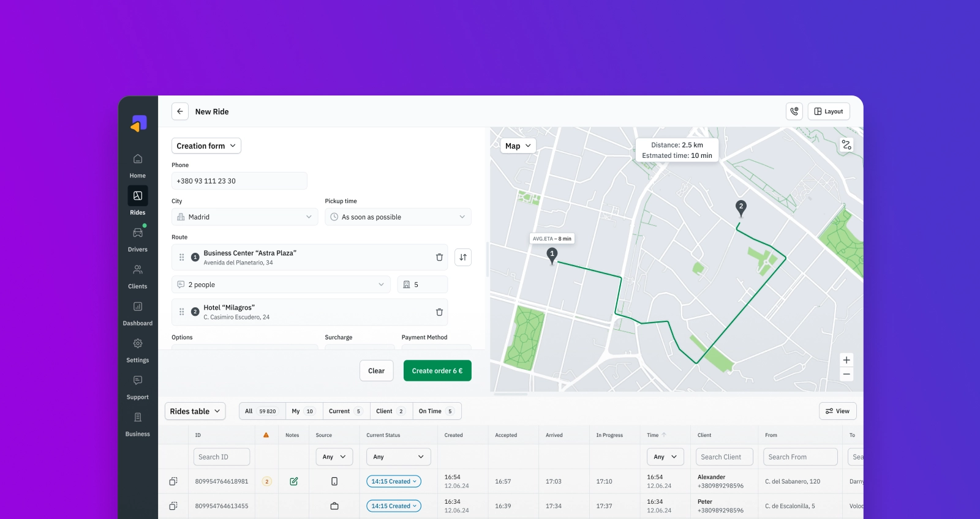Select the All 59 820 tab
The height and width of the screenshot is (519, 980).
point(262,411)
